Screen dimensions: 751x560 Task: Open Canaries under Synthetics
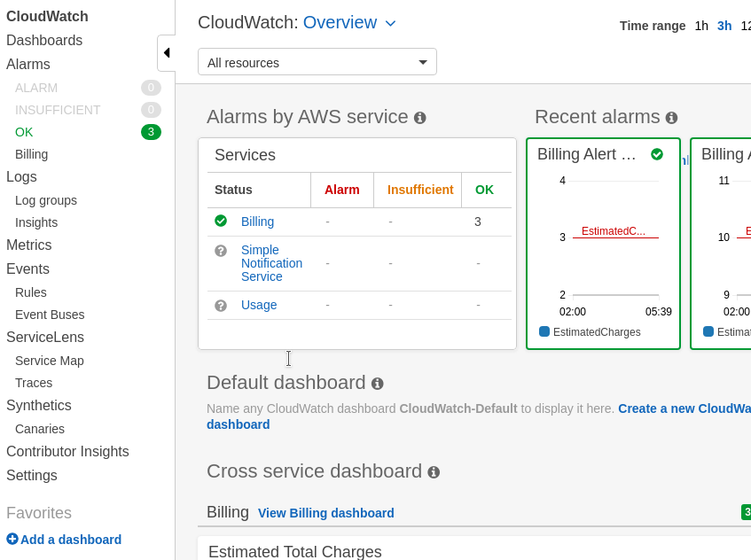40,429
